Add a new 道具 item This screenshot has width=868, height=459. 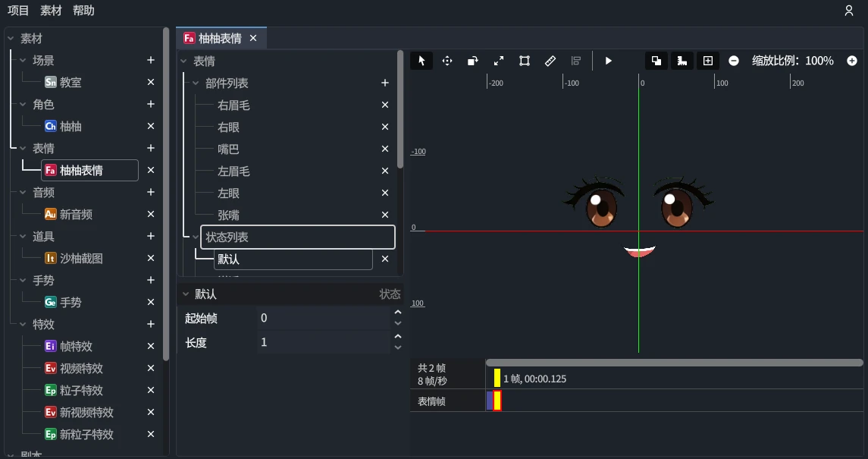pyautogui.click(x=151, y=236)
